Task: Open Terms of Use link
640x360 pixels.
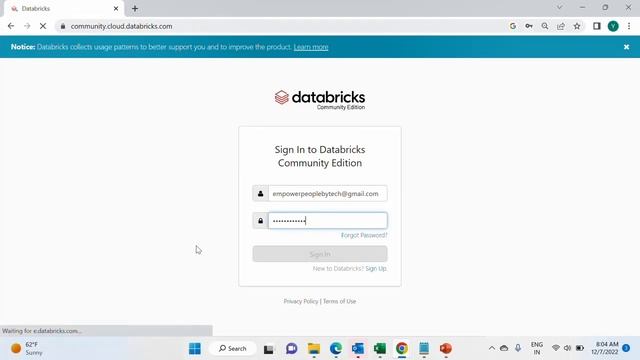Action: tap(340, 301)
